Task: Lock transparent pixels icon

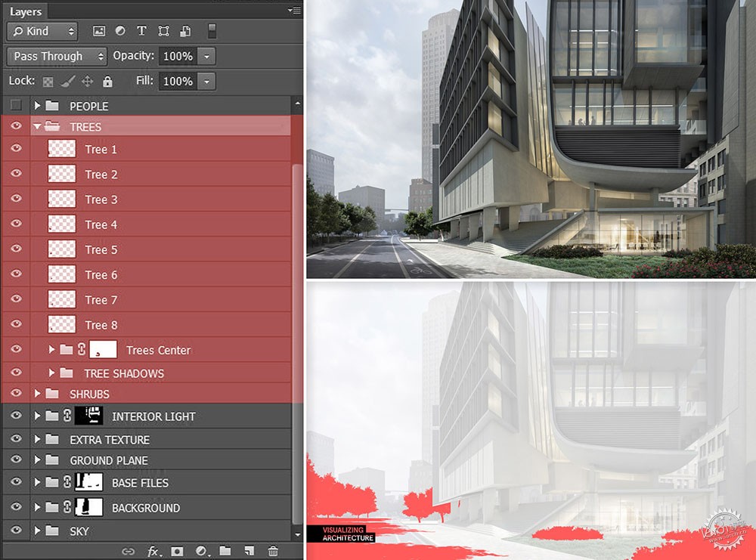Action: coord(48,82)
